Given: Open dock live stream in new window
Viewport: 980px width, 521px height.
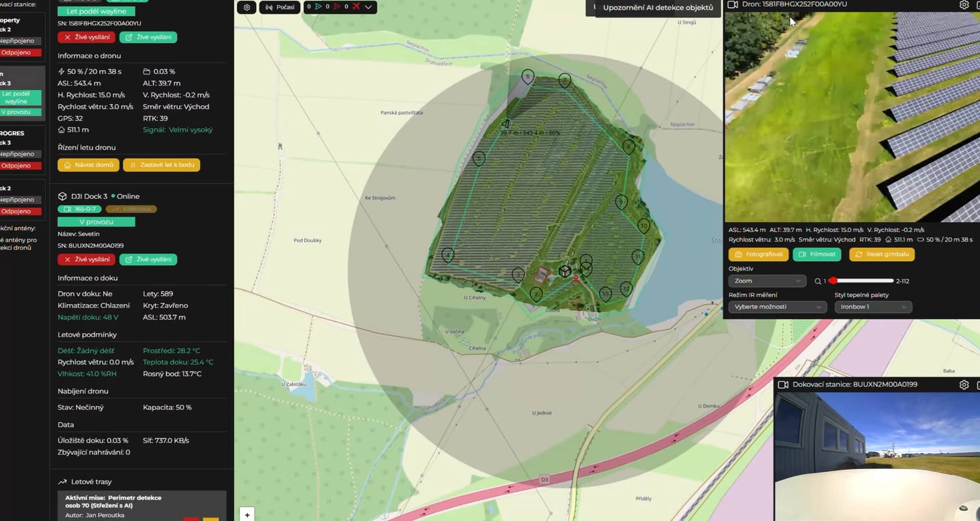Looking at the screenshot, I should click(148, 260).
